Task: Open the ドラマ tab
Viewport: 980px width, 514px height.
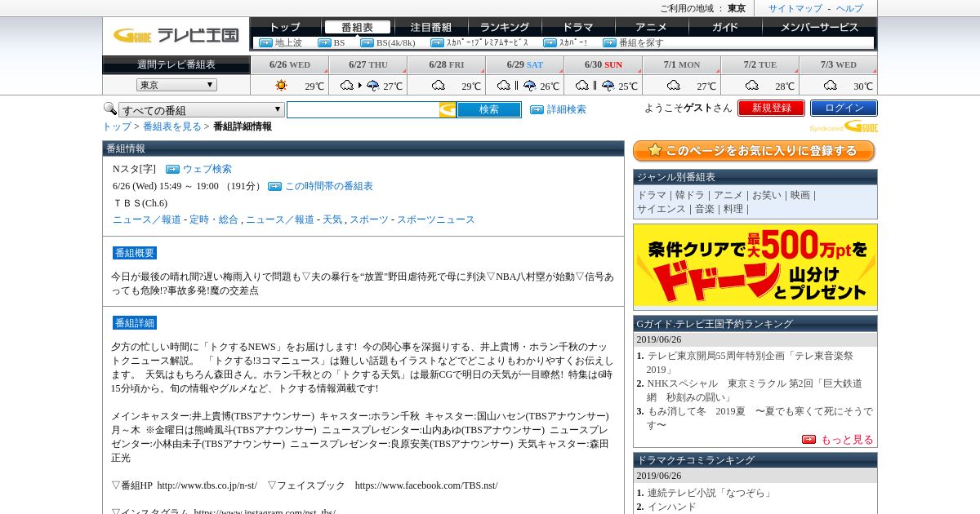Action: tap(577, 27)
